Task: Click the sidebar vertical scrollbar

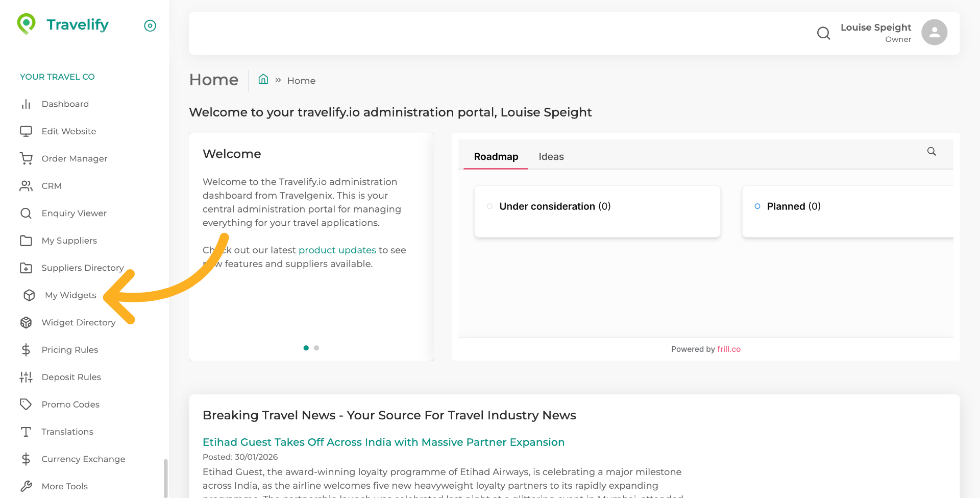Action: coord(165,479)
